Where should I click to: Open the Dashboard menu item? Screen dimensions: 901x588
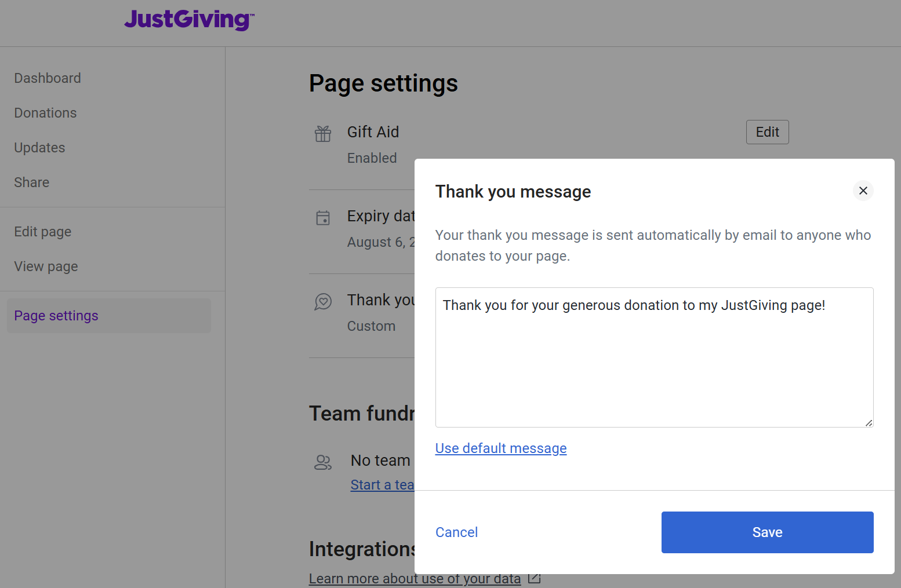coord(48,78)
